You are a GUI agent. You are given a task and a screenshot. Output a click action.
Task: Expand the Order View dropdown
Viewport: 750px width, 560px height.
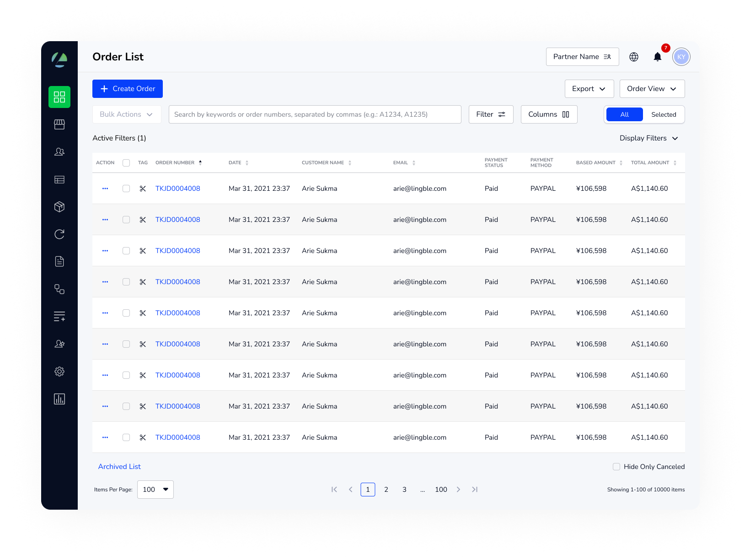pyautogui.click(x=652, y=89)
